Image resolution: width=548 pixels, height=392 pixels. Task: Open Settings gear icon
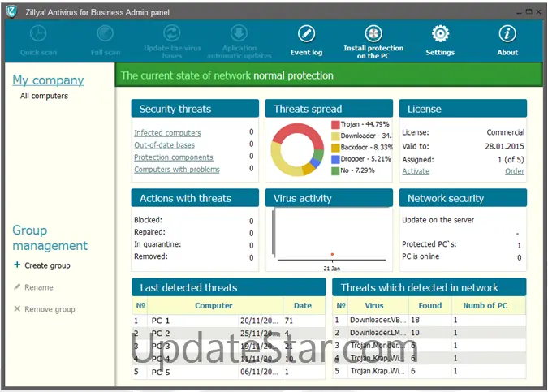click(x=440, y=33)
